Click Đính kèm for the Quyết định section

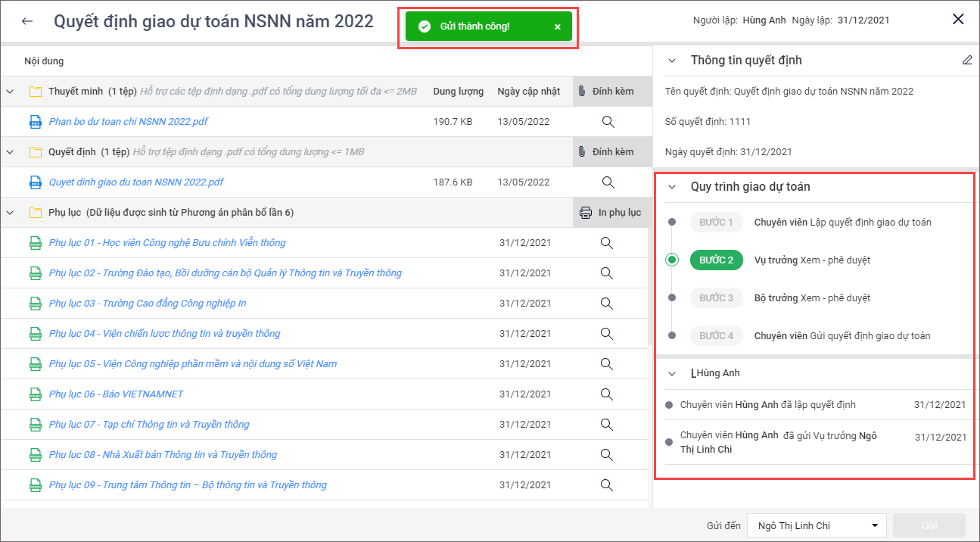point(605,152)
